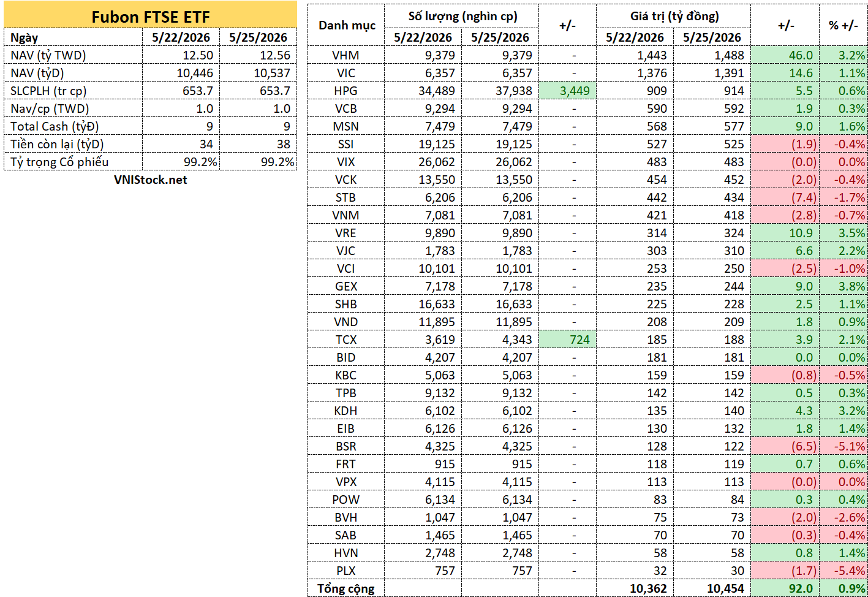868x597 pixels.
Task: Click the Fubon FTSE ETF title header
Action: click(150, 17)
